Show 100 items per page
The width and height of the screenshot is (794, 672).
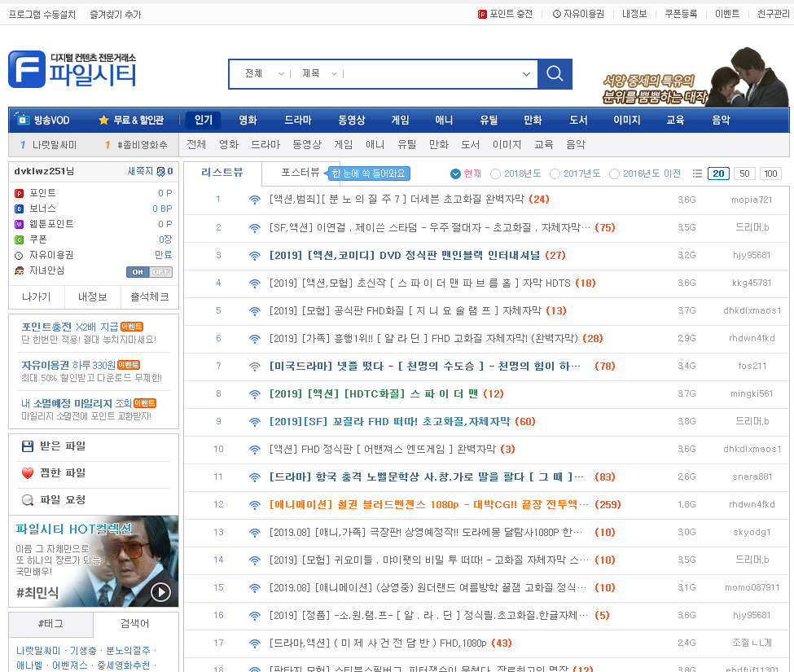(770, 173)
